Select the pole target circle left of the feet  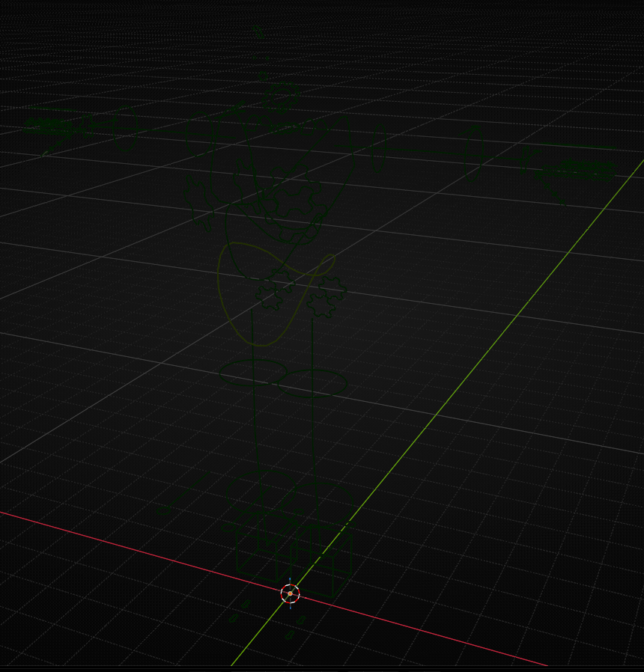click(163, 510)
